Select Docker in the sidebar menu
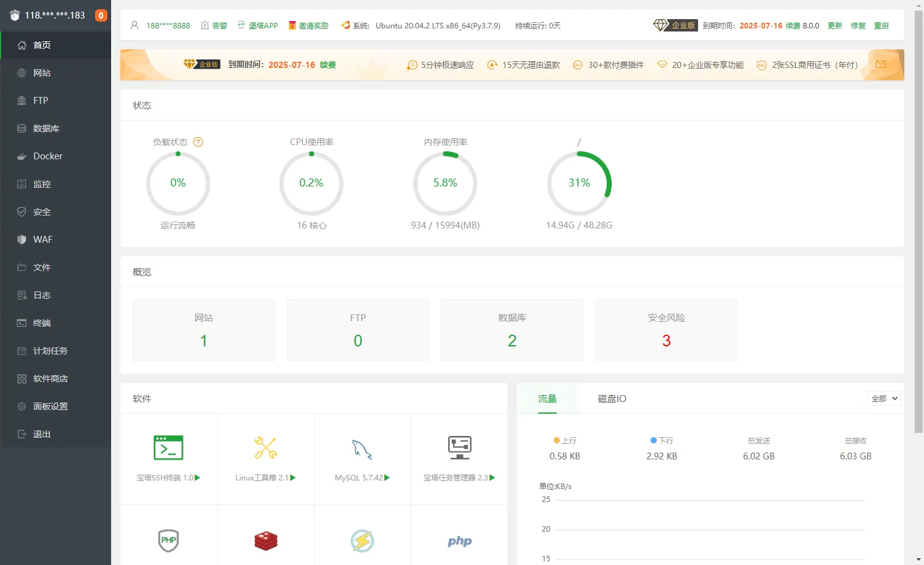924x565 pixels. coord(48,156)
